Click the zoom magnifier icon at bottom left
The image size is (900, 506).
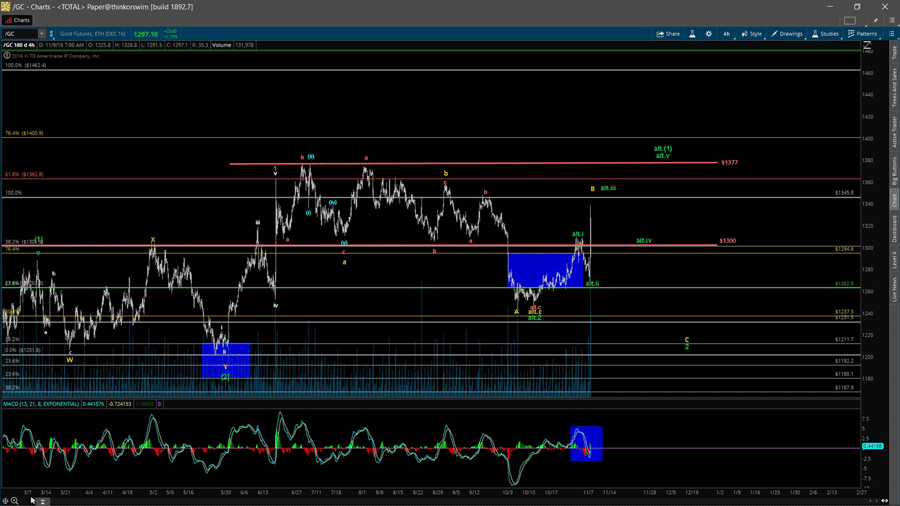(14, 500)
